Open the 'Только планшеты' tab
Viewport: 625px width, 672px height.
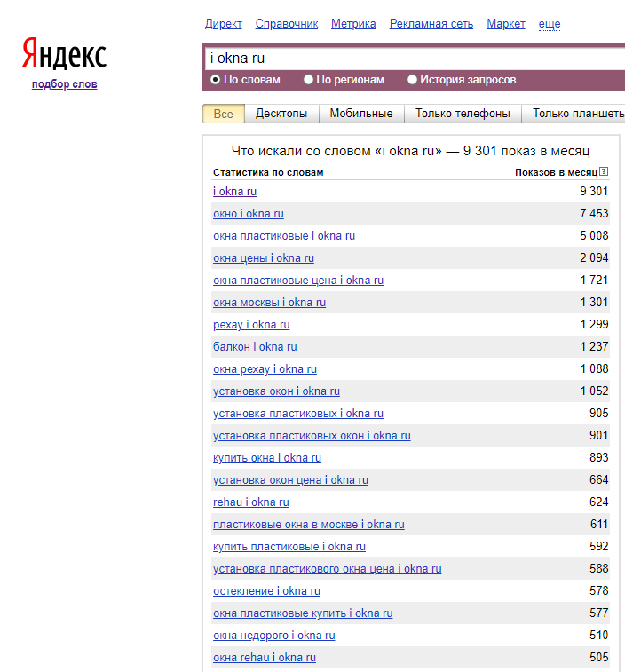(577, 114)
